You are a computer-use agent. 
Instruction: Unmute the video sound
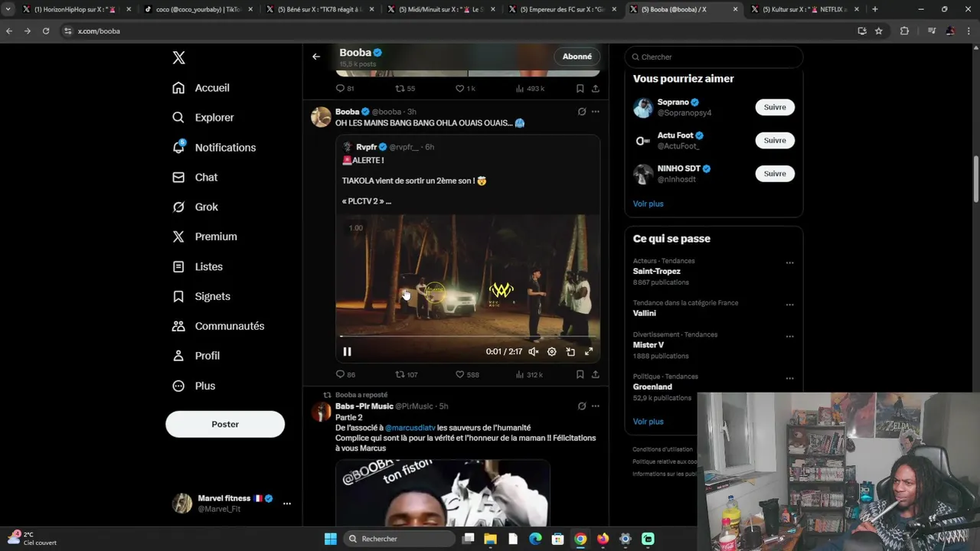pyautogui.click(x=534, y=352)
